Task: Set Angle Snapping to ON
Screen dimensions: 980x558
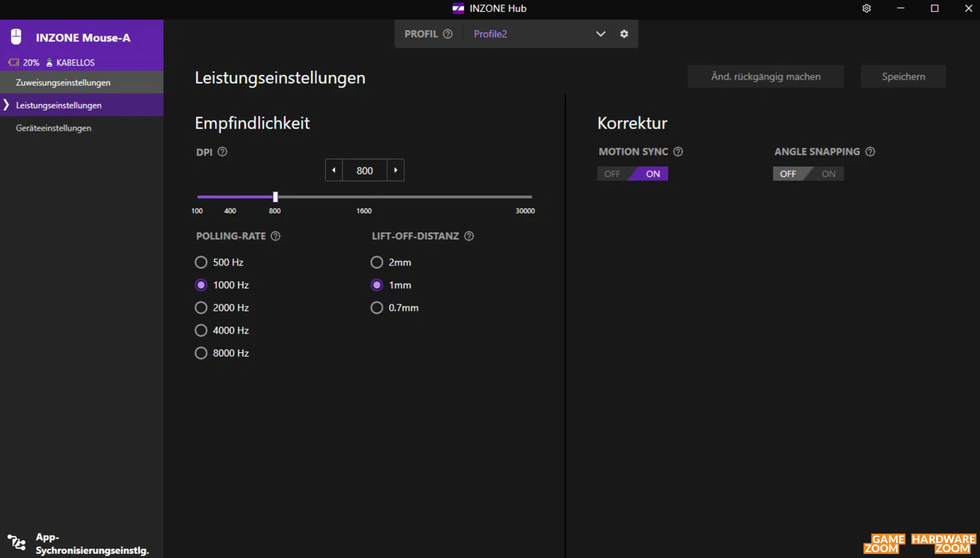Action: (x=828, y=174)
